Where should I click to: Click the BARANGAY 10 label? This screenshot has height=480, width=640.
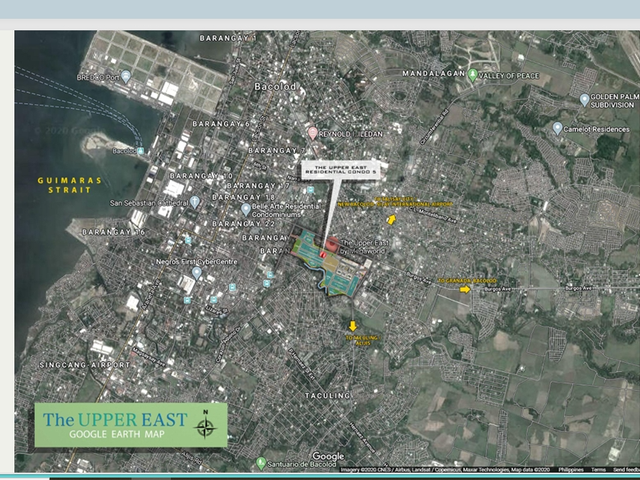pyautogui.click(x=201, y=176)
